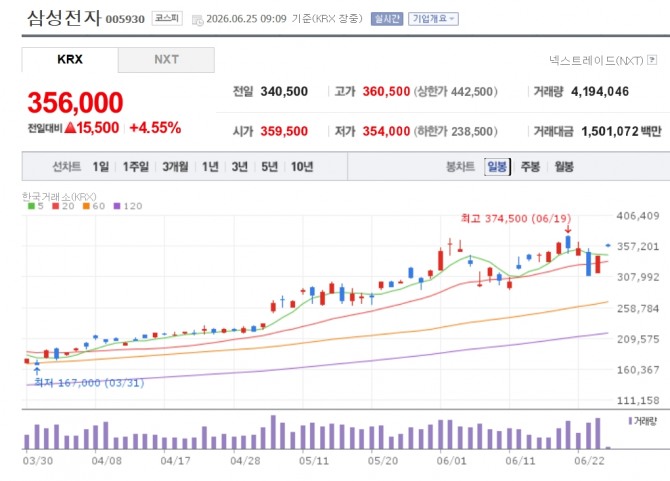
Task: Show the 3개월 line chart
Action: (x=175, y=167)
